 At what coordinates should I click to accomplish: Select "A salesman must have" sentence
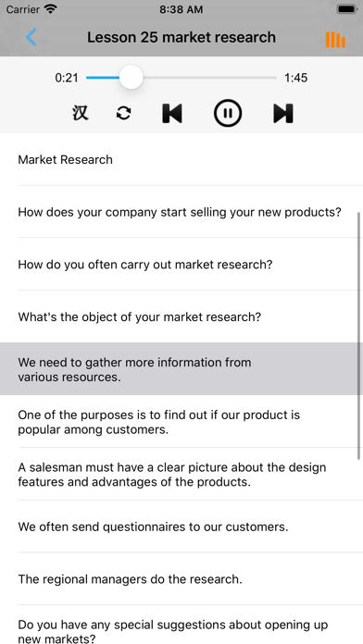181,474
